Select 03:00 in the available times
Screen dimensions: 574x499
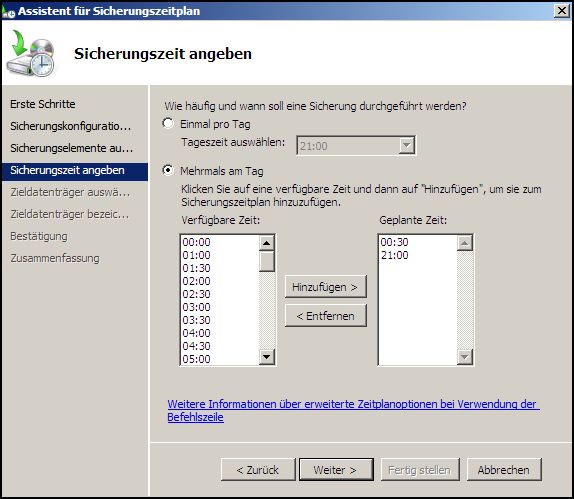tap(197, 307)
